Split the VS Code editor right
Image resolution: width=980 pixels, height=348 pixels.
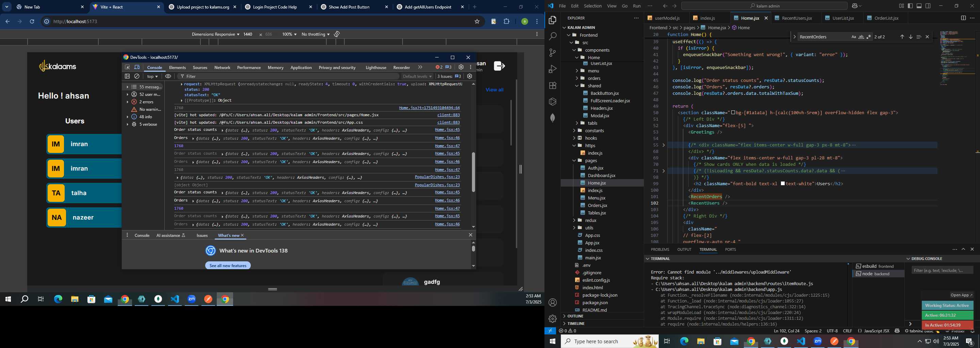pos(963,18)
